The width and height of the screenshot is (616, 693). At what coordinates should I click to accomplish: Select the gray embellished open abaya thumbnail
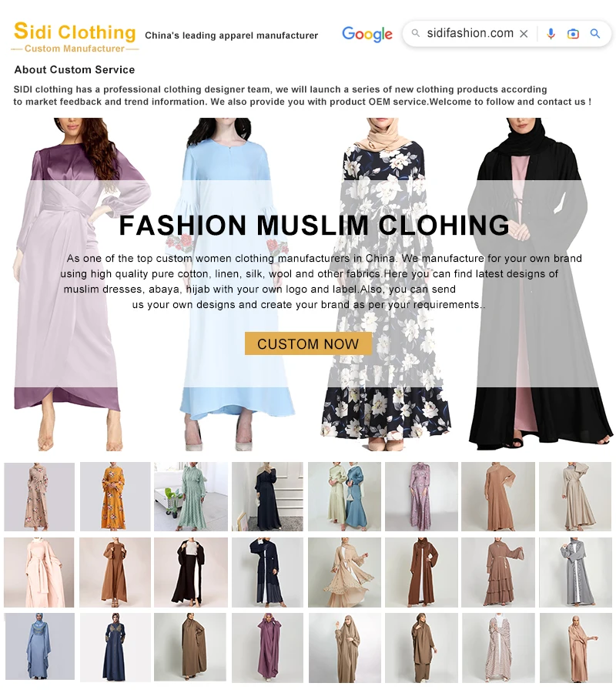[575, 572]
